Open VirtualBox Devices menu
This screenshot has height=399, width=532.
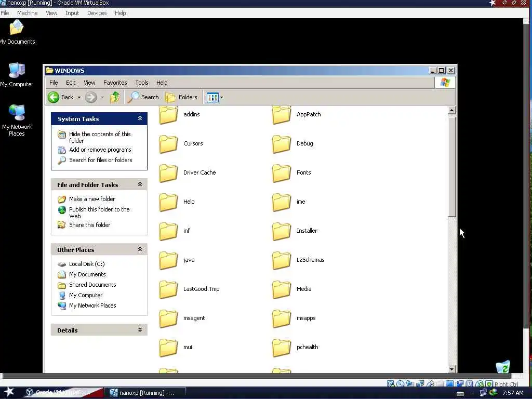tap(97, 13)
